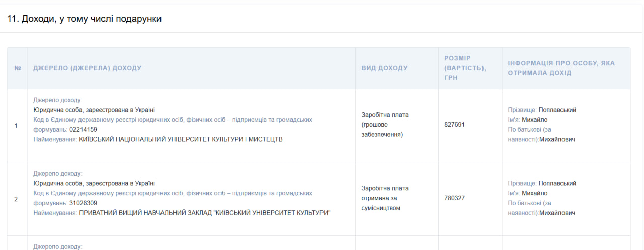Click the income amount 780327
The height and width of the screenshot is (250, 644).
[455, 198]
